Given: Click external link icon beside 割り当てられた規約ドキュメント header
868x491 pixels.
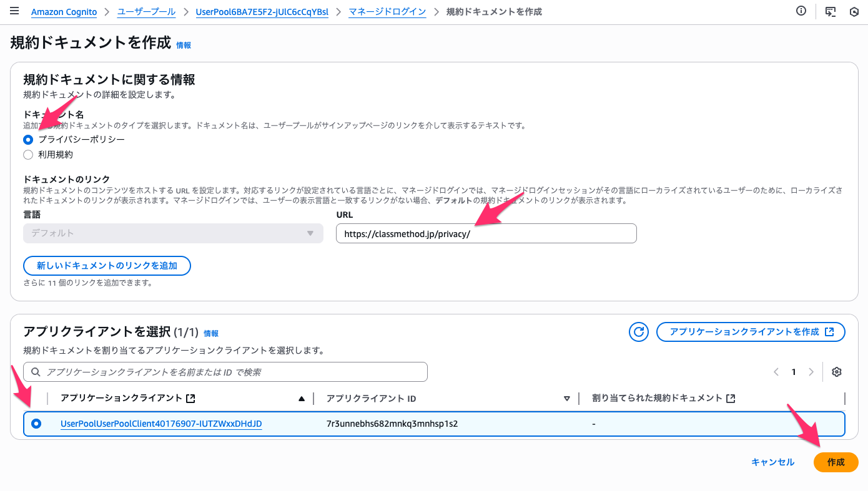Looking at the screenshot, I should [731, 398].
